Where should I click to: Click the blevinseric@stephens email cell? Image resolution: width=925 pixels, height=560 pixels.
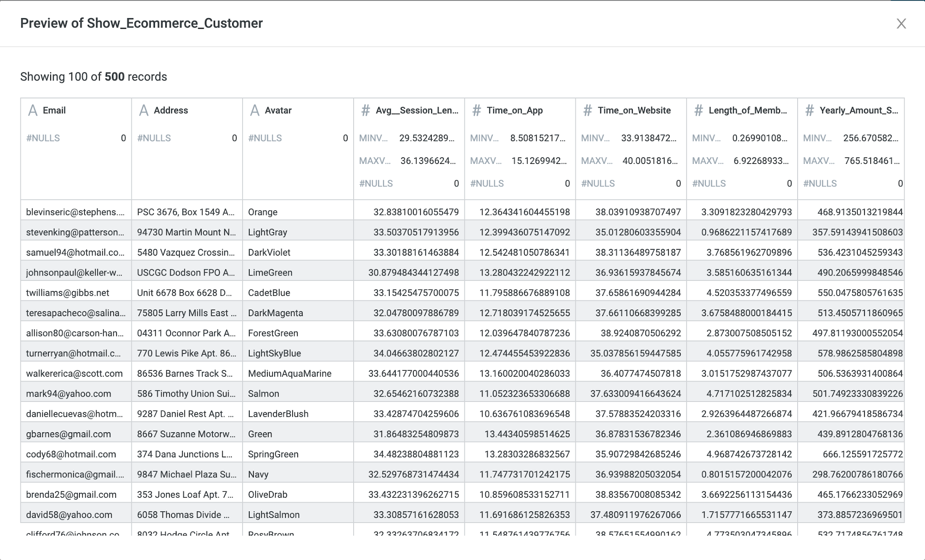[x=75, y=212]
